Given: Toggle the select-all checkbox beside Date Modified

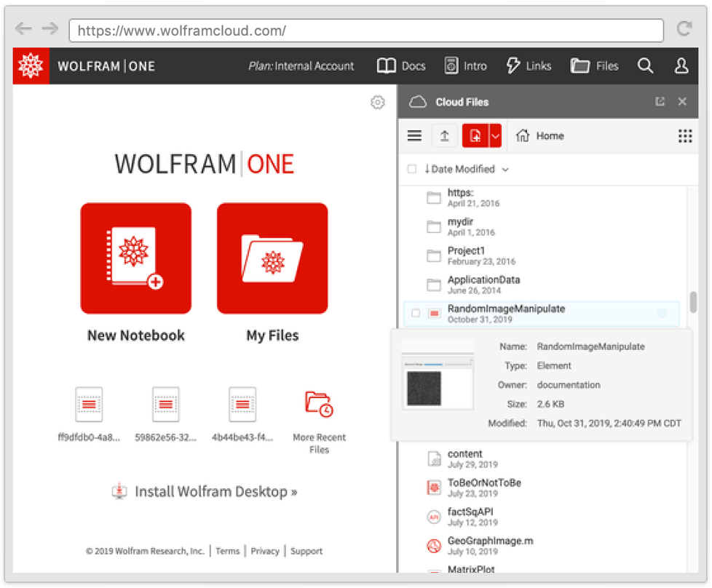Looking at the screenshot, I should 412,169.
